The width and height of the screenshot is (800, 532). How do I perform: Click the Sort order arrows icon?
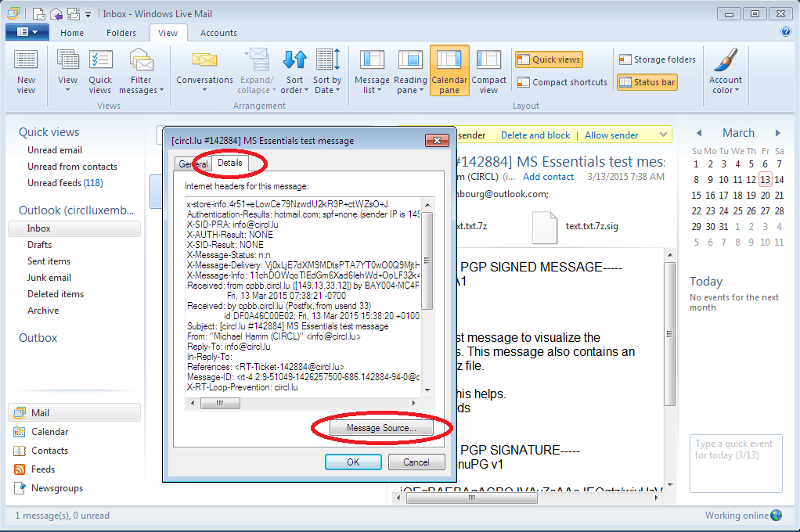point(294,61)
